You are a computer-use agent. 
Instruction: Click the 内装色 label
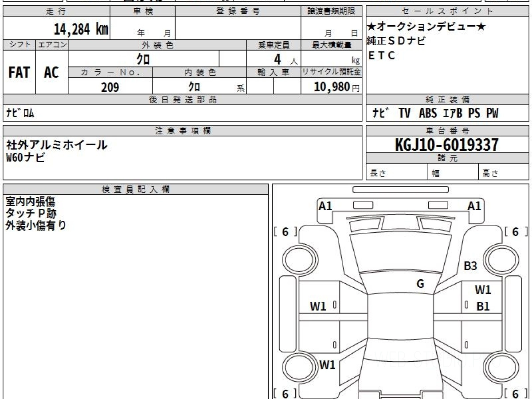[x=199, y=72]
